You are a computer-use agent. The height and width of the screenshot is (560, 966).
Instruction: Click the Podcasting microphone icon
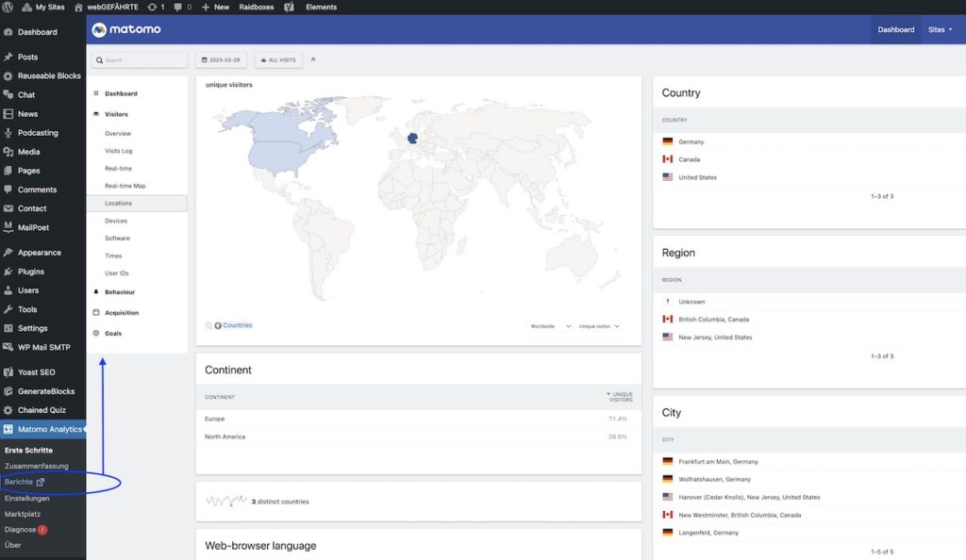8,133
